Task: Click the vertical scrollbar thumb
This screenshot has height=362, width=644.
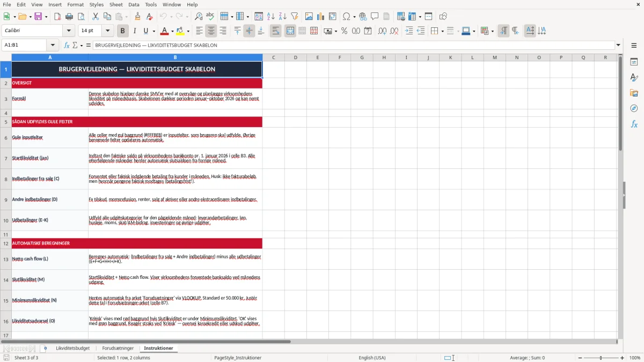Action: click(x=620, y=103)
